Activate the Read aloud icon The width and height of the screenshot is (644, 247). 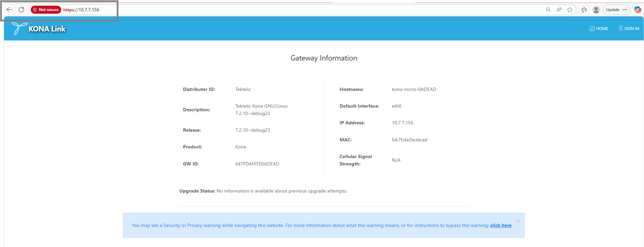coord(559,10)
